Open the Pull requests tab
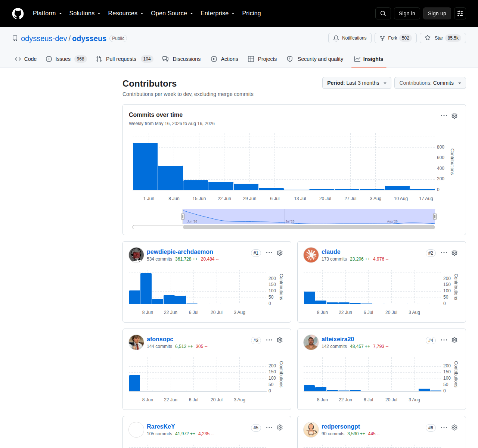 point(125,59)
